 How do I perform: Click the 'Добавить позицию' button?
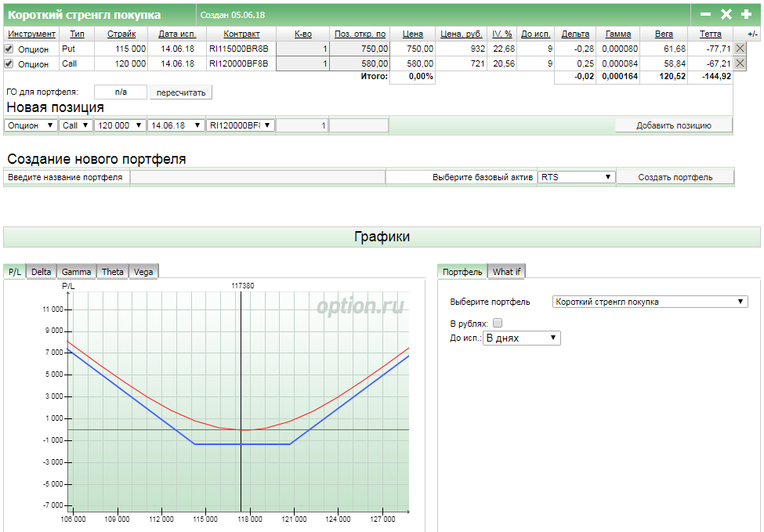coord(674,125)
